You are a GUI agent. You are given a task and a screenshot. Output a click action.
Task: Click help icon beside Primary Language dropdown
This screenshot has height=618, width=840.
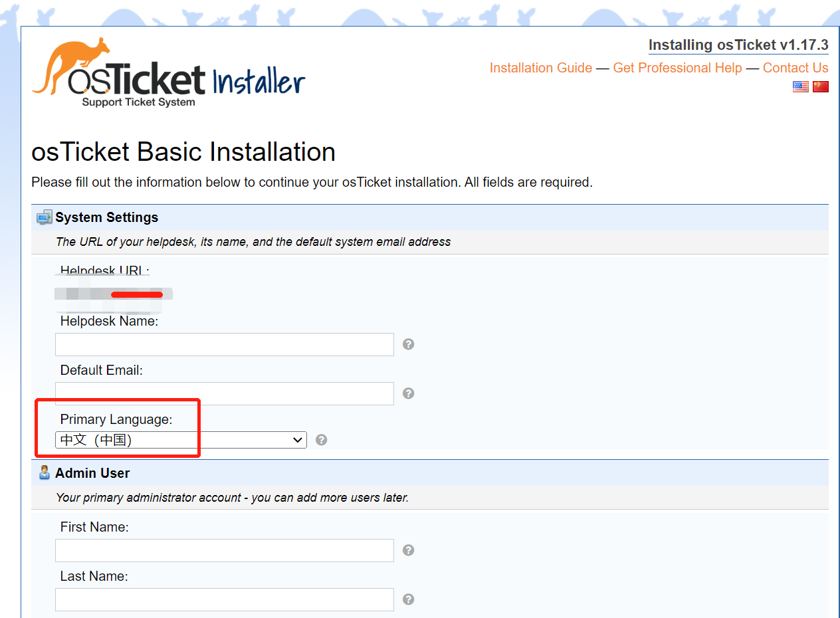[322, 440]
